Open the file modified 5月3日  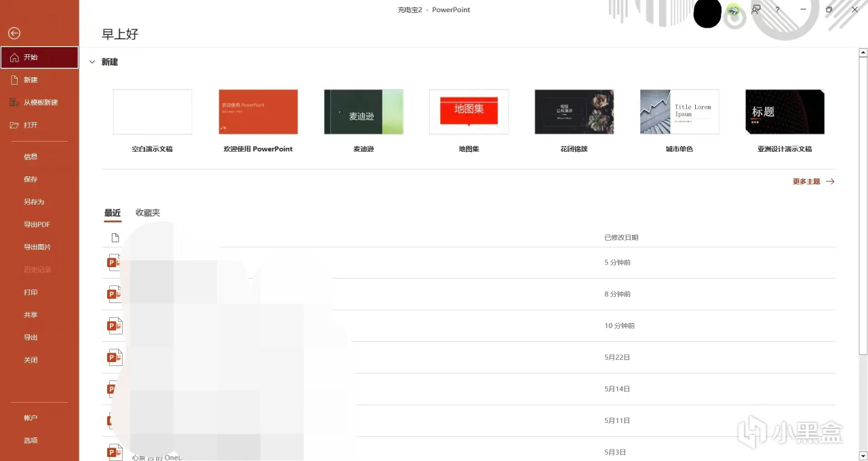[469, 449]
